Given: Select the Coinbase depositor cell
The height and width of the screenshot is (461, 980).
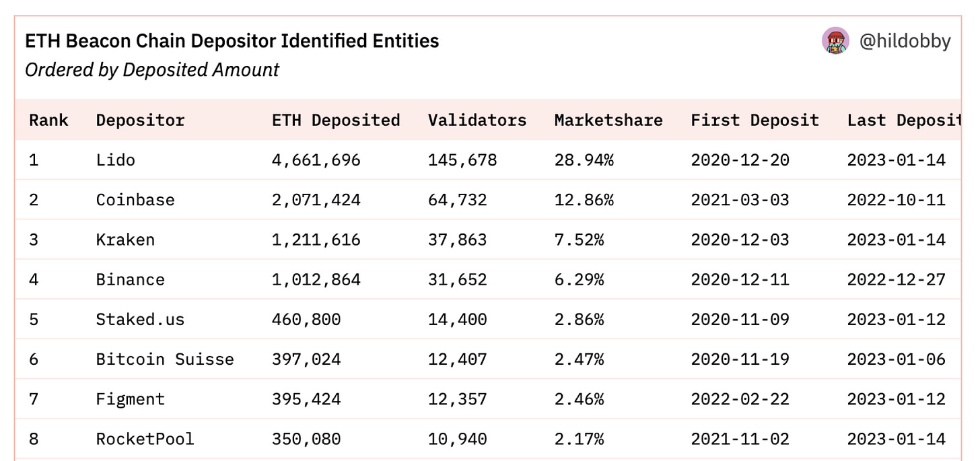Looking at the screenshot, I should 135,200.
